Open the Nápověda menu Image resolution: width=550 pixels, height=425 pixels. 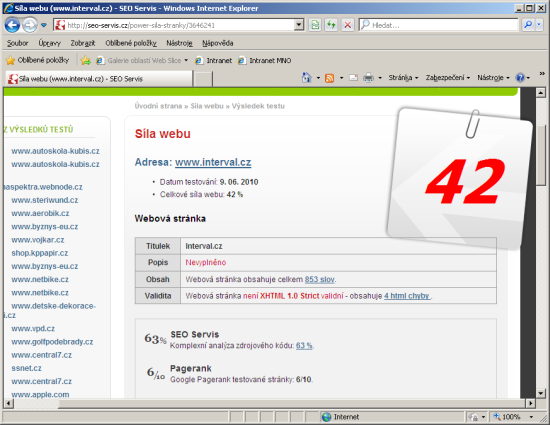click(217, 43)
